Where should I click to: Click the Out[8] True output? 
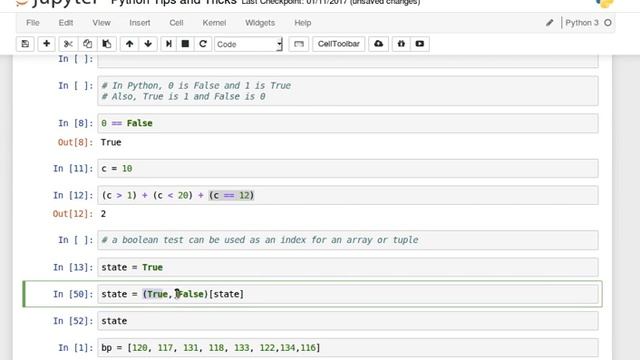(x=111, y=142)
